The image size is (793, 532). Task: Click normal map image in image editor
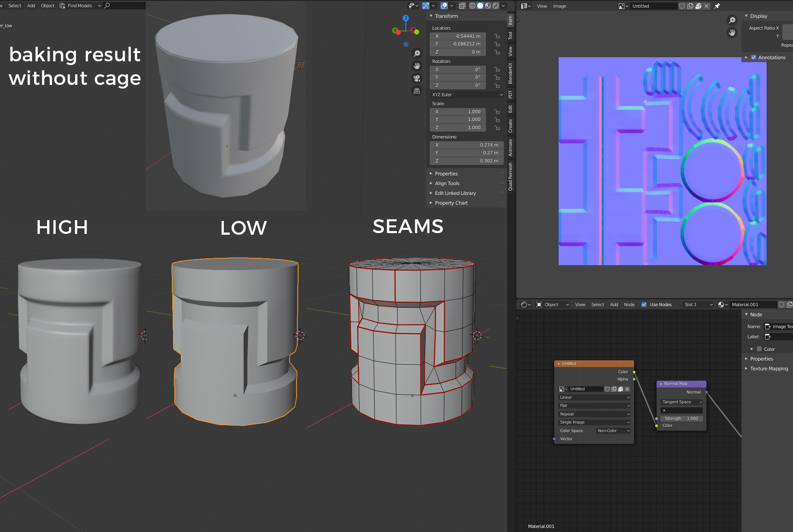(662, 161)
